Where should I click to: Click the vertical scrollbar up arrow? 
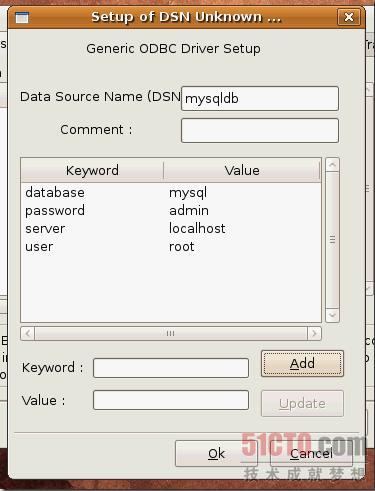tap(332, 165)
